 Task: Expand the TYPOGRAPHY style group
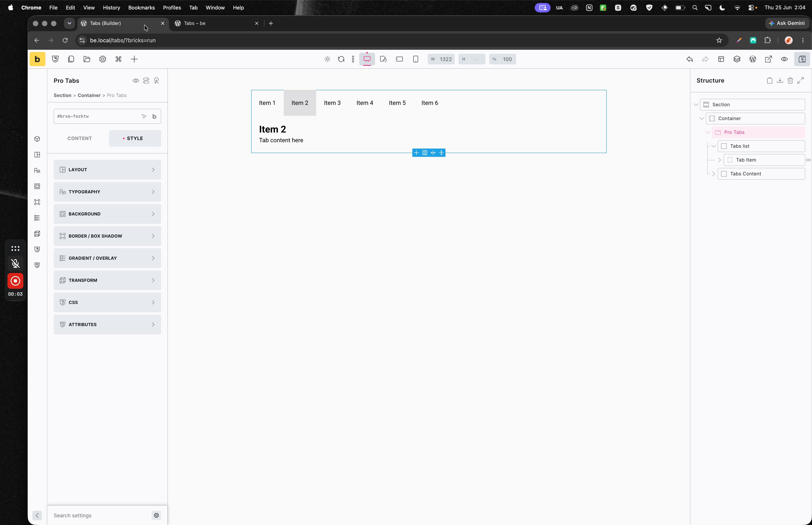point(107,192)
